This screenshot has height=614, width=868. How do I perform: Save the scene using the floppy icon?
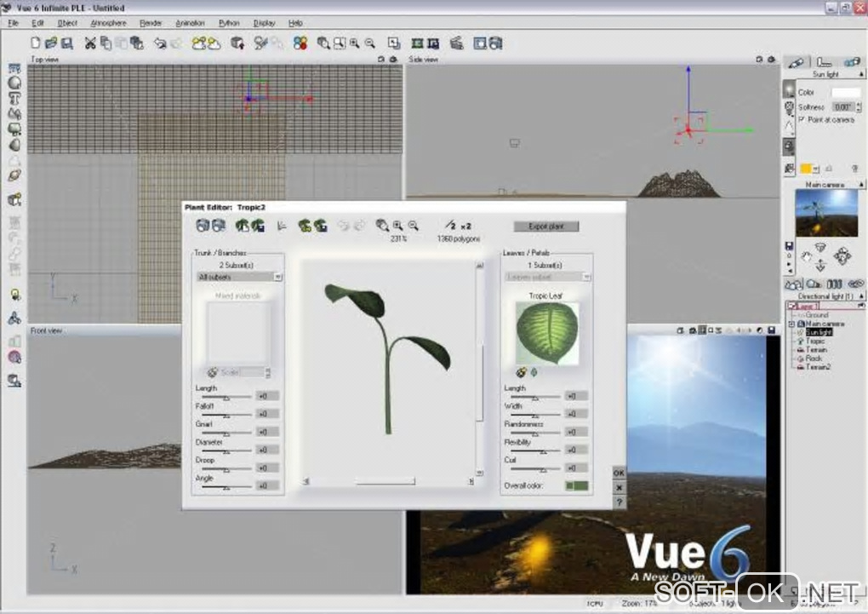[x=67, y=43]
